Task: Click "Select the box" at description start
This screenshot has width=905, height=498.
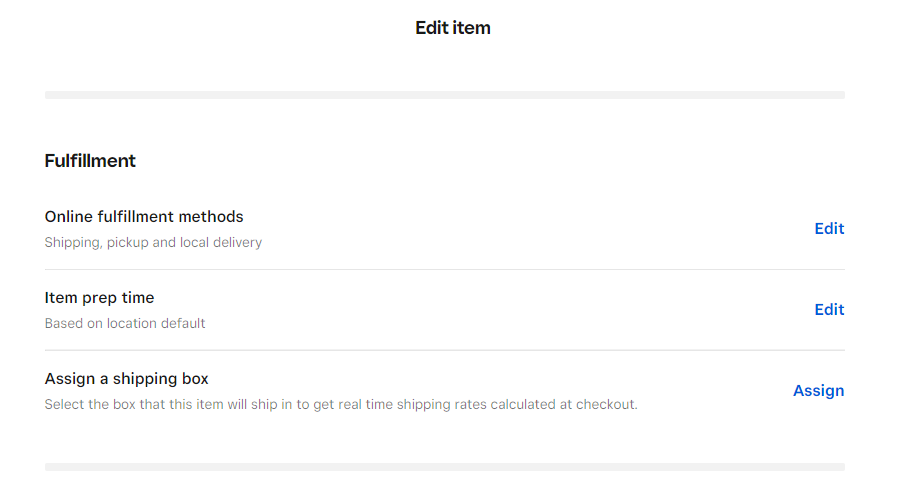Action: click(90, 405)
